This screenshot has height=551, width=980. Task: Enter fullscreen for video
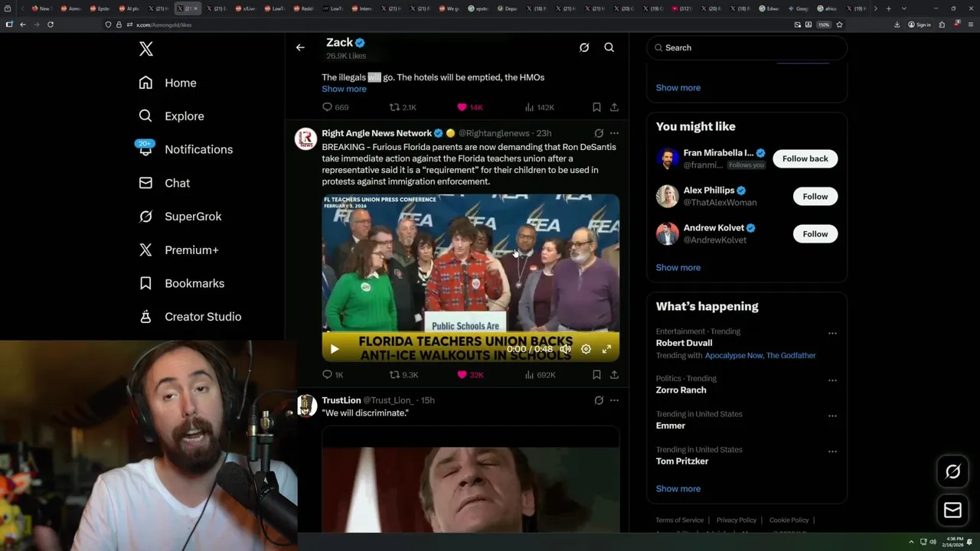(x=606, y=349)
